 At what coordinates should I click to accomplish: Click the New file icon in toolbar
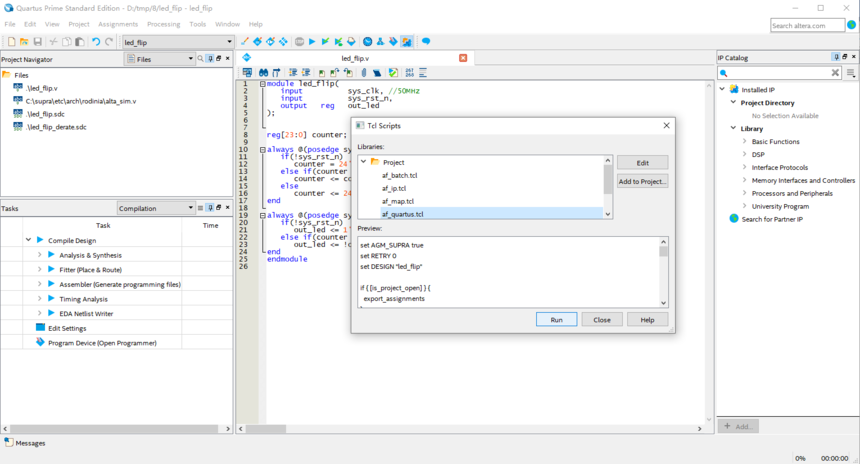(11, 42)
